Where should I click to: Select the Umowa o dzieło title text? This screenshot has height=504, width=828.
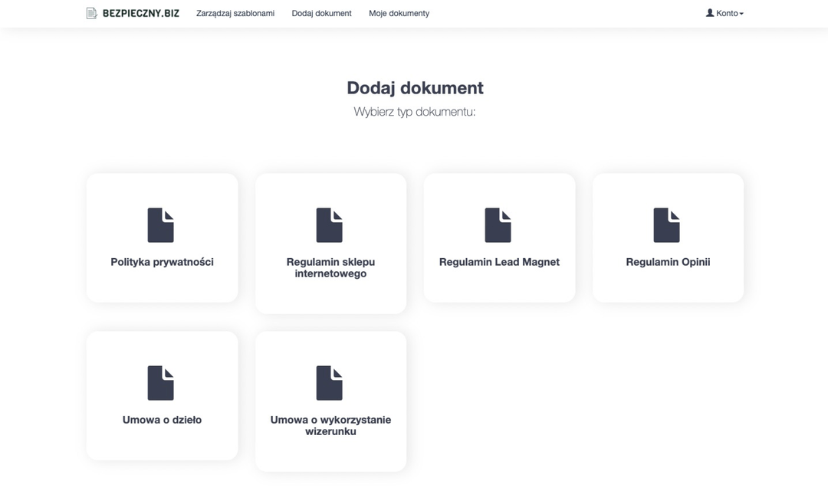click(162, 420)
